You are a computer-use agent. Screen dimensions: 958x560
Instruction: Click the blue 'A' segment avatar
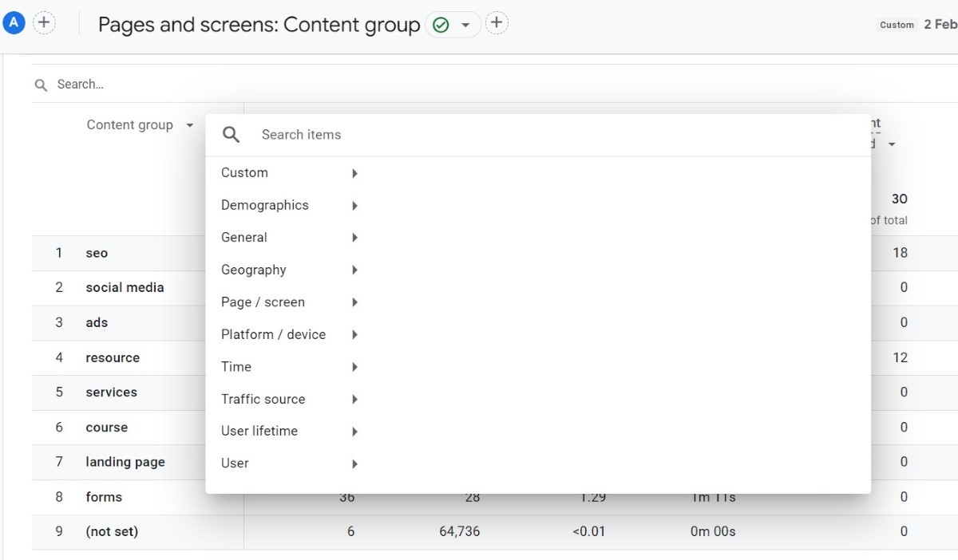point(14,23)
